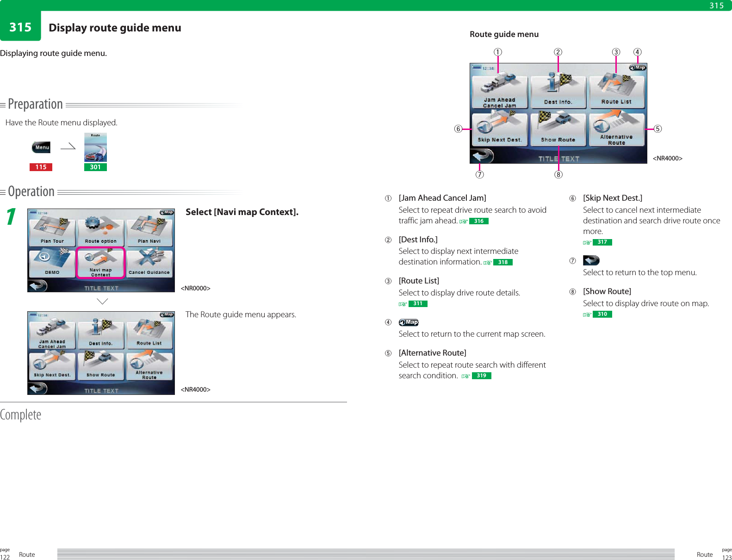Click Jam Ahead Cancel Jam in Route guide menu

point(499,91)
